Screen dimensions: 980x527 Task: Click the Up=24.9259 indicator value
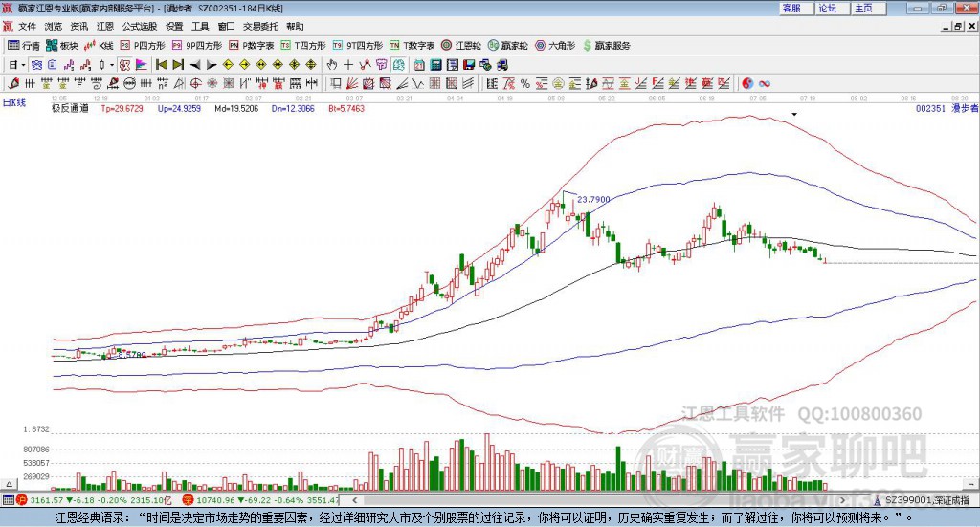(179, 109)
